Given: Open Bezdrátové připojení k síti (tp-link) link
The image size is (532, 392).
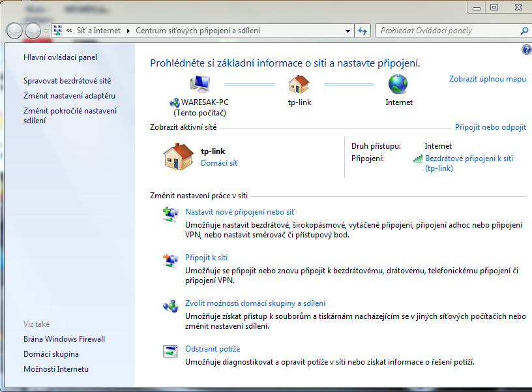Looking at the screenshot, I should pyautogui.click(x=469, y=163).
